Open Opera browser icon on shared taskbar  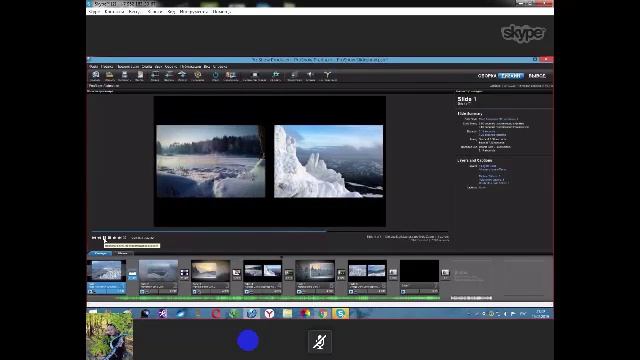point(216,313)
